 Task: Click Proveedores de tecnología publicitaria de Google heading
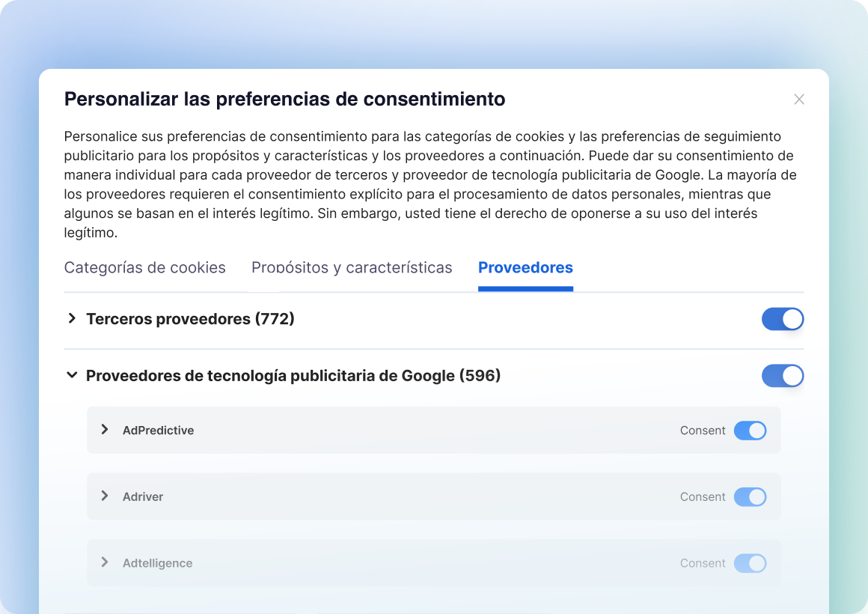293,375
